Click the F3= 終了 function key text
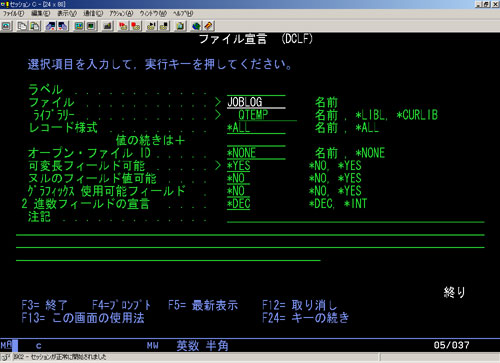 click(x=44, y=305)
